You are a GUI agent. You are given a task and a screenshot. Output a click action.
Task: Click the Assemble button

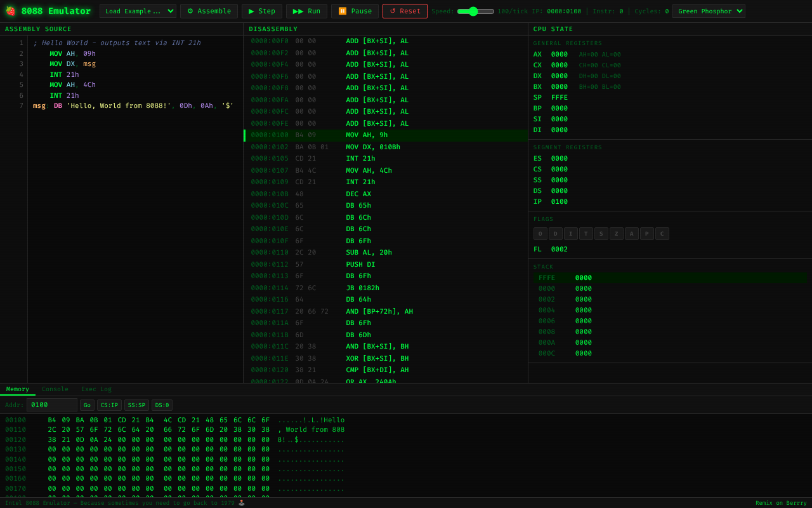tap(209, 11)
